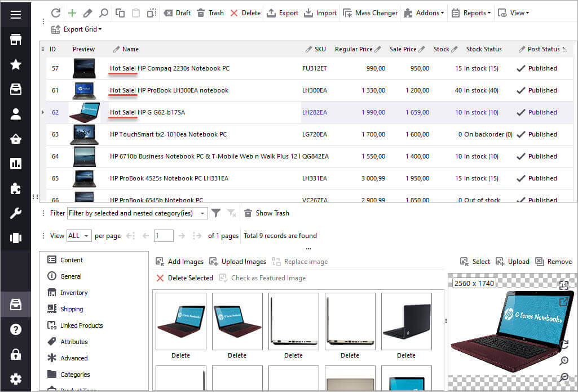Click the star Favorites icon in sidebar

[x=16, y=64]
